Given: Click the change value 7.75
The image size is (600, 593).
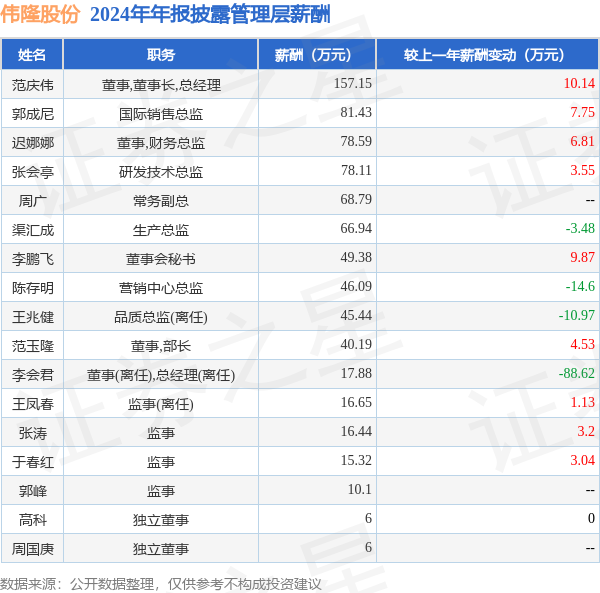Looking at the screenshot, I should [582, 112].
